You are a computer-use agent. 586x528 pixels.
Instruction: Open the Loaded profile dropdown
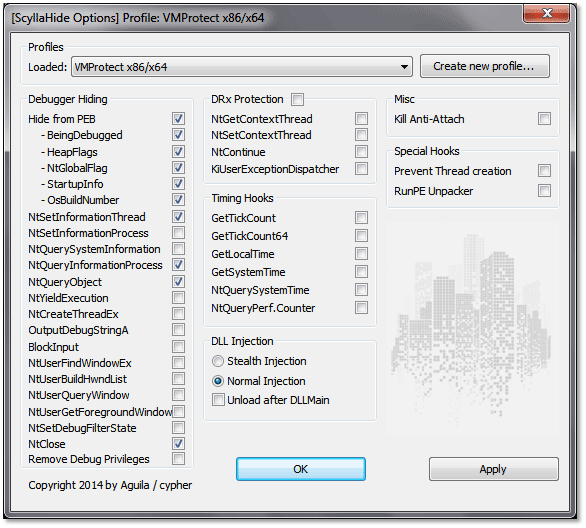point(242,67)
